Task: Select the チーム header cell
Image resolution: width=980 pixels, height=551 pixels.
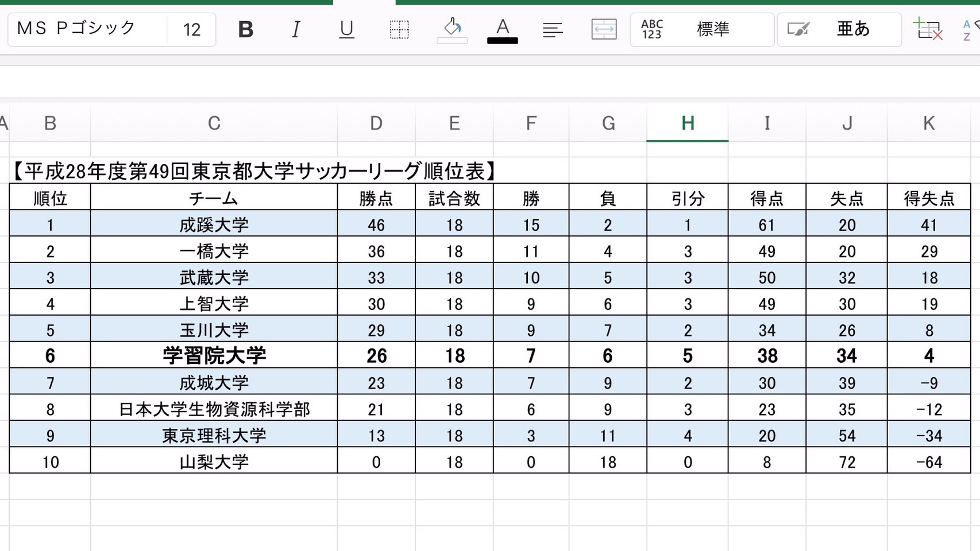Action: (214, 197)
